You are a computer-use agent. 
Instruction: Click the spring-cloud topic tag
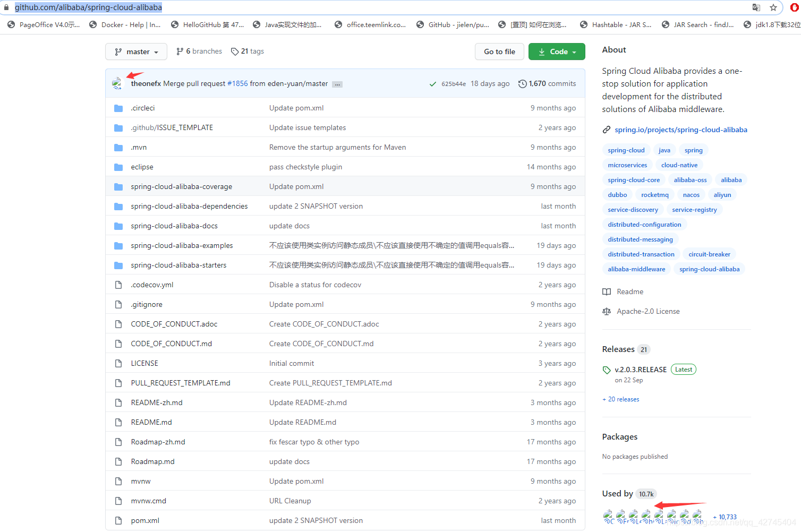tap(626, 150)
